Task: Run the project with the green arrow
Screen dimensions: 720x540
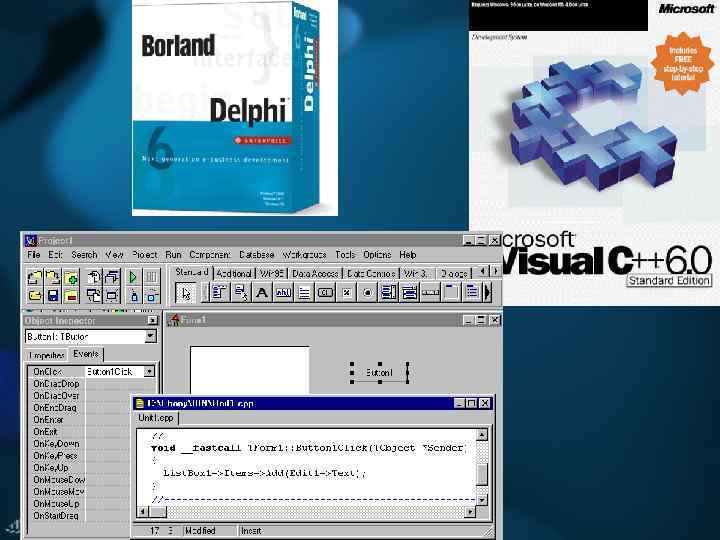Action: pyautogui.click(x=133, y=277)
